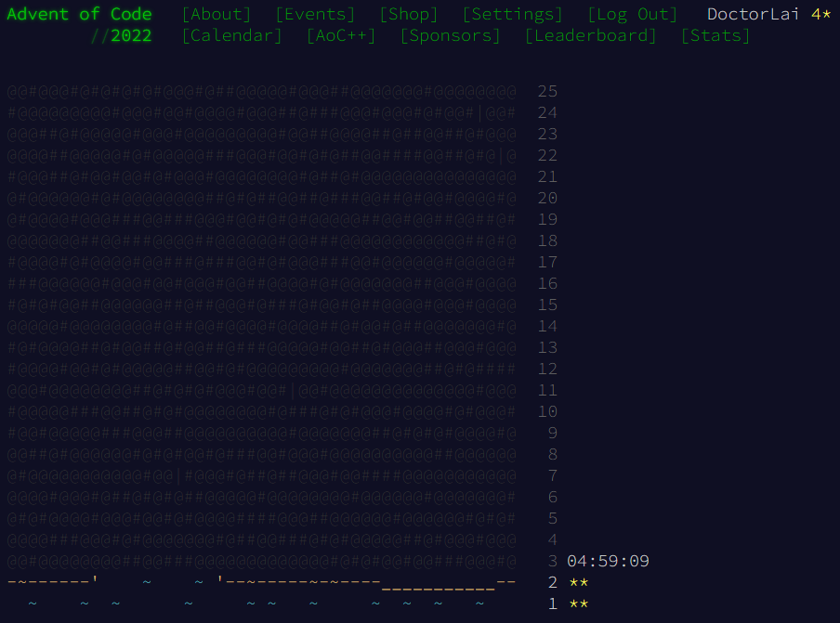Click the calendar number 9
Viewport: 840px width, 623px height.
(x=553, y=433)
